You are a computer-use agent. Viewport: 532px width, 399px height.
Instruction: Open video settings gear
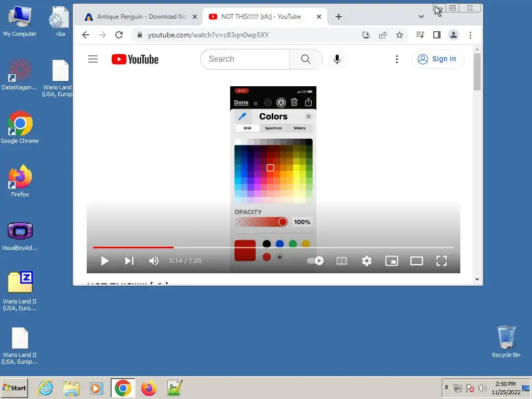tap(367, 261)
